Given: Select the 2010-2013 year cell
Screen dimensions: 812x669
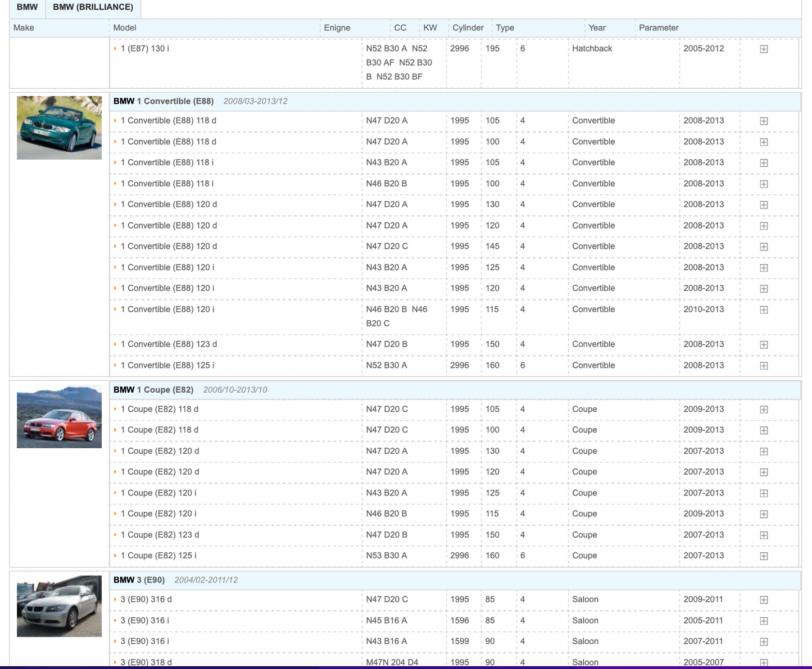Looking at the screenshot, I should click(704, 309).
